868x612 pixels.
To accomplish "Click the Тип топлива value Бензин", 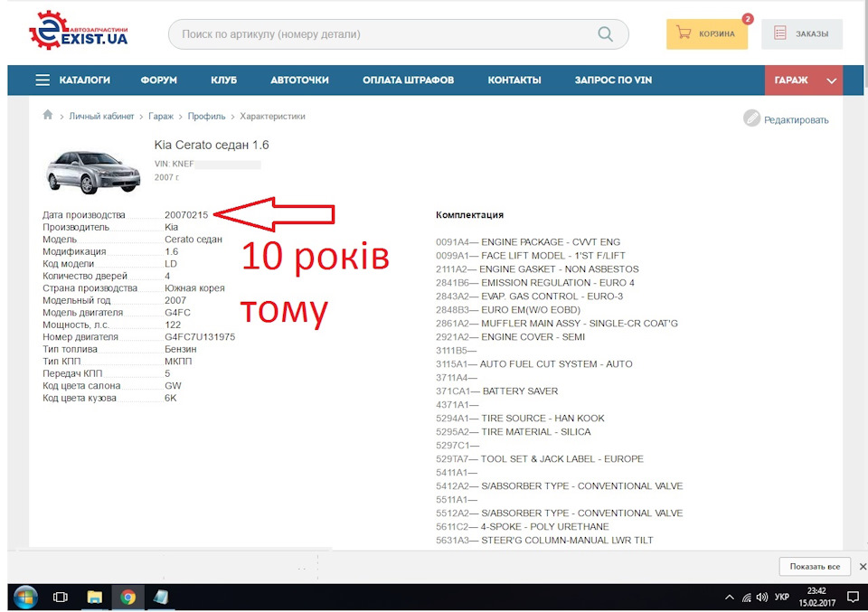I will click(181, 349).
